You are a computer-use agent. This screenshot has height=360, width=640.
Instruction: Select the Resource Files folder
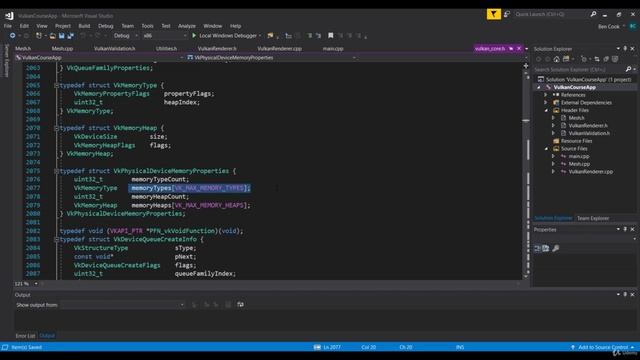pyautogui.click(x=576, y=141)
